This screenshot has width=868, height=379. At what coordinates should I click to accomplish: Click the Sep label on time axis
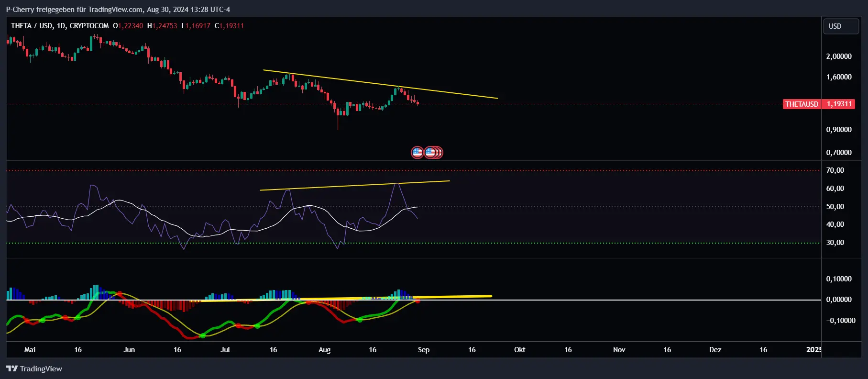pyautogui.click(x=424, y=350)
